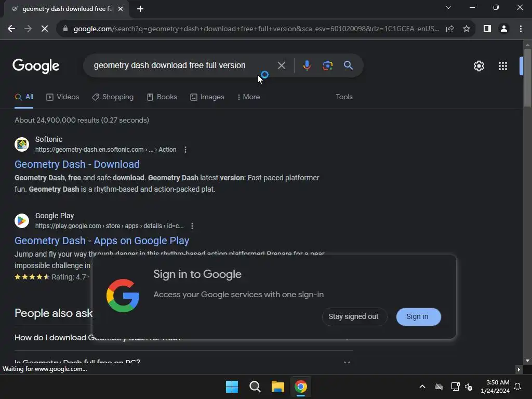Switch to Books results tab

[x=162, y=97]
